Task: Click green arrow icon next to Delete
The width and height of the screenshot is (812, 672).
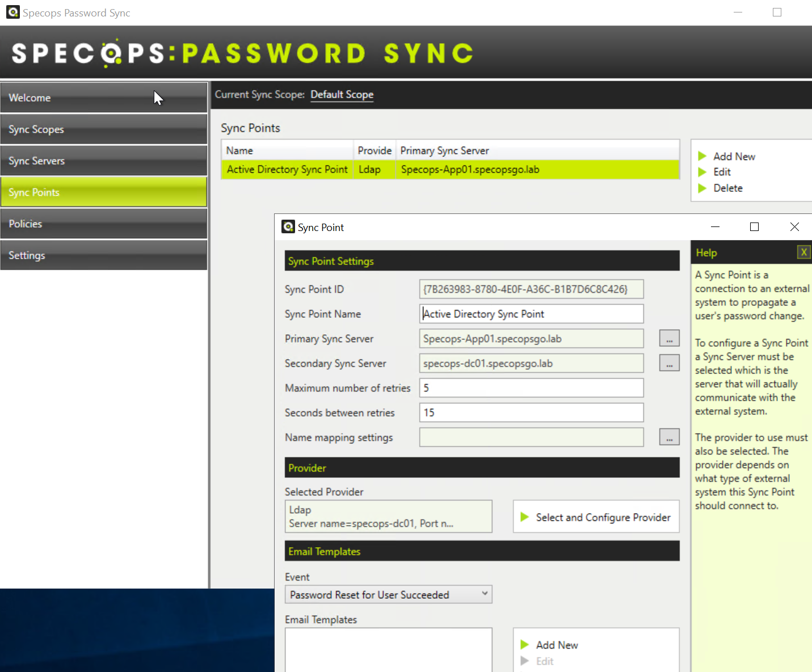Action: (x=702, y=188)
